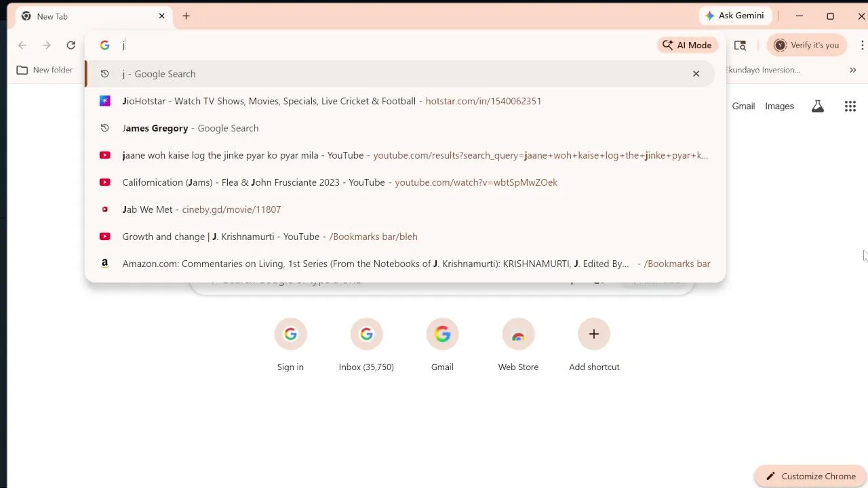Click YouTube icon beside Growth and change
Screen dimensions: 868x488
(x=104, y=237)
